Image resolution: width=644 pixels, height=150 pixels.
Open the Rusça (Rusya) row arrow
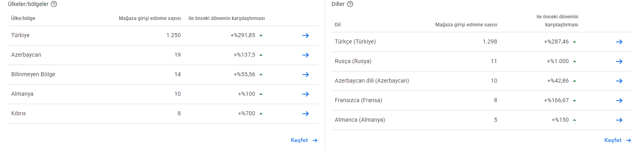click(619, 61)
